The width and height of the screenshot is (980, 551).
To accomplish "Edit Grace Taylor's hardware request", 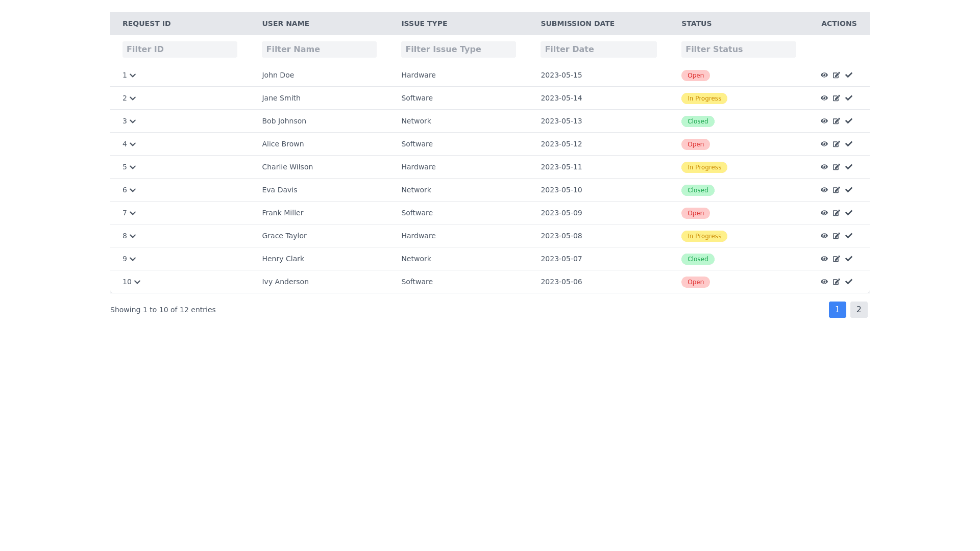I will (x=836, y=236).
